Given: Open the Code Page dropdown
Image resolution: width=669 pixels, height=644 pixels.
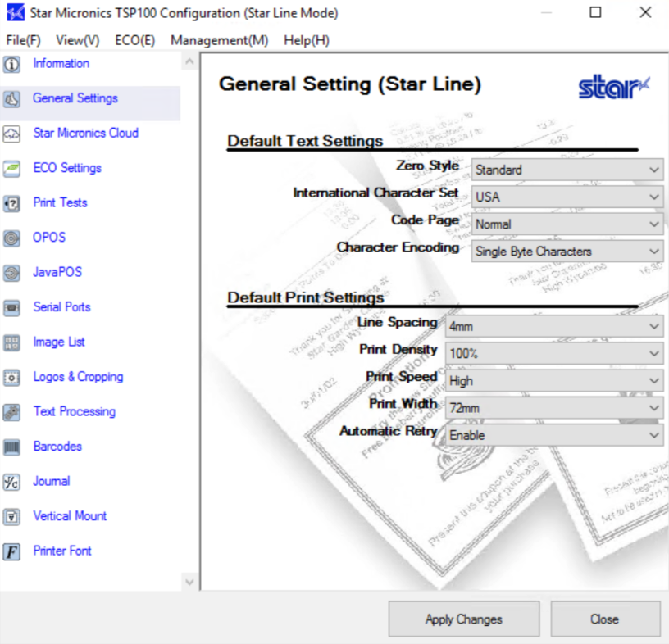Looking at the screenshot, I should [567, 224].
